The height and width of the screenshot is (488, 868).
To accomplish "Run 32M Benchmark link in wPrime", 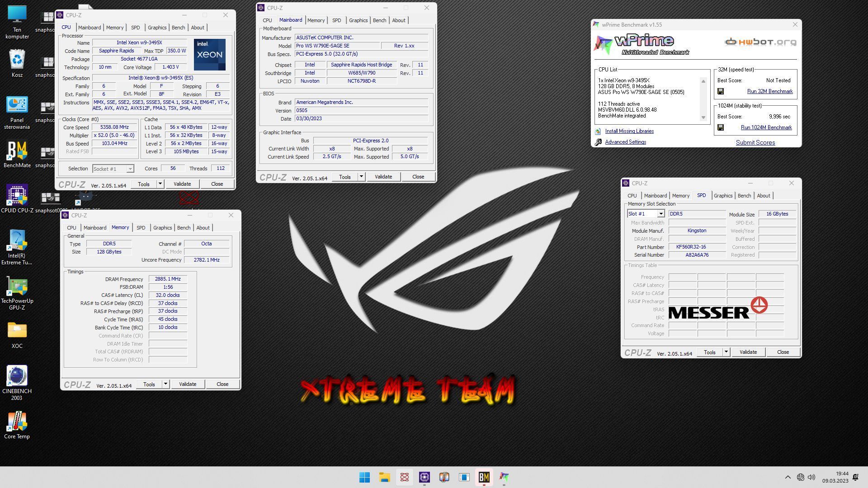I will tap(769, 91).
